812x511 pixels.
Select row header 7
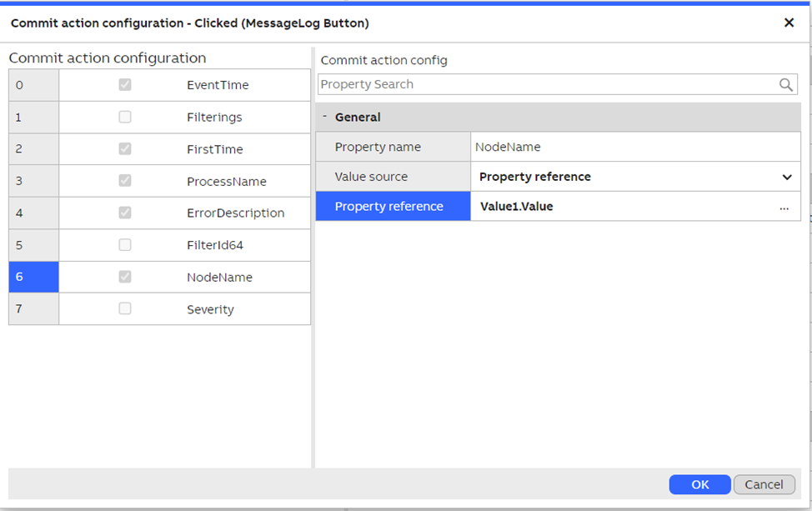click(x=33, y=309)
